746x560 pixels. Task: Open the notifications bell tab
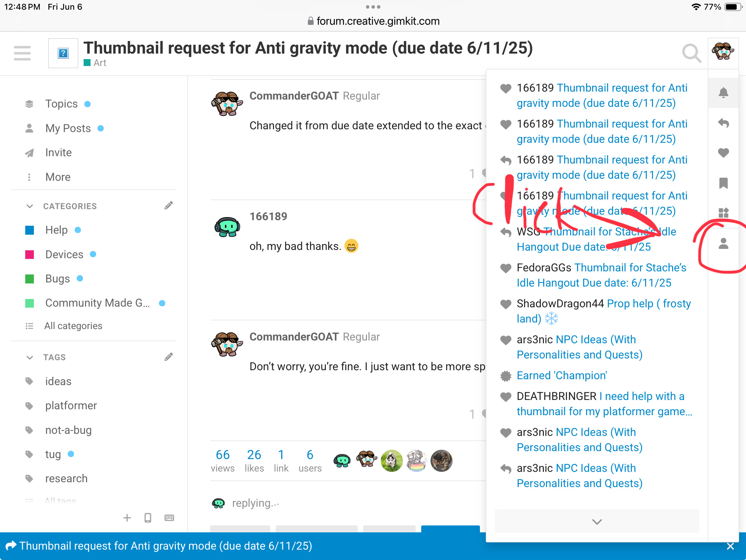click(723, 93)
